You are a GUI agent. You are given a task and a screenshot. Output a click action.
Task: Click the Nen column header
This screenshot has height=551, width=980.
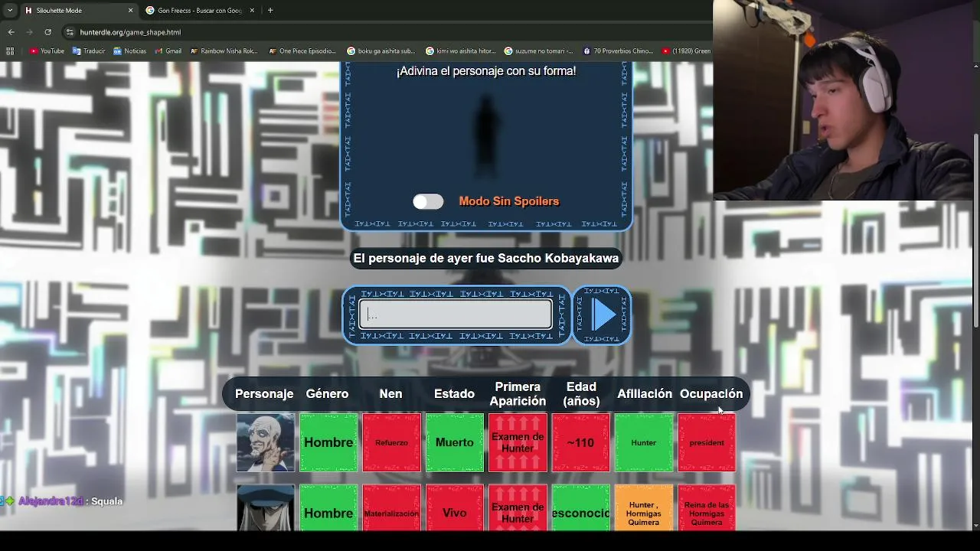tap(390, 393)
